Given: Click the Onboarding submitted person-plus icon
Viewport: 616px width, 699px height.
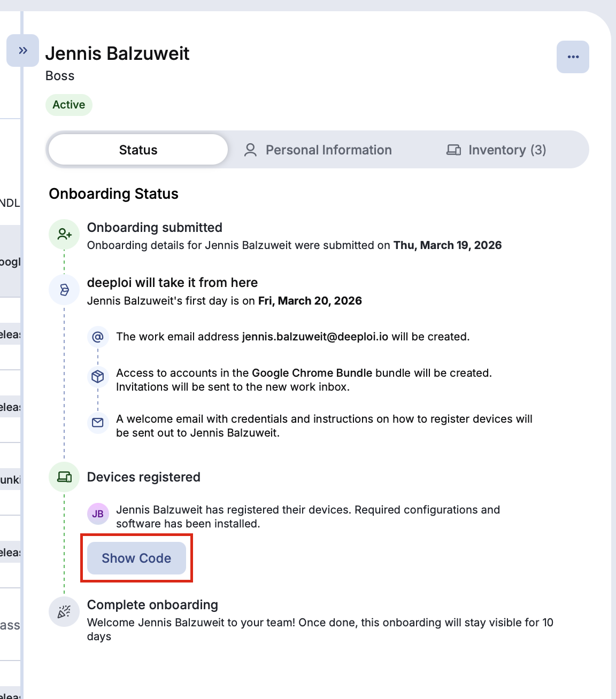Looking at the screenshot, I should [x=64, y=234].
